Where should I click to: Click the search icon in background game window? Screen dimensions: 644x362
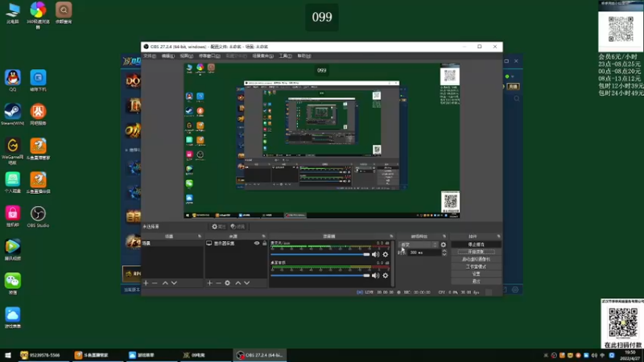(517, 98)
